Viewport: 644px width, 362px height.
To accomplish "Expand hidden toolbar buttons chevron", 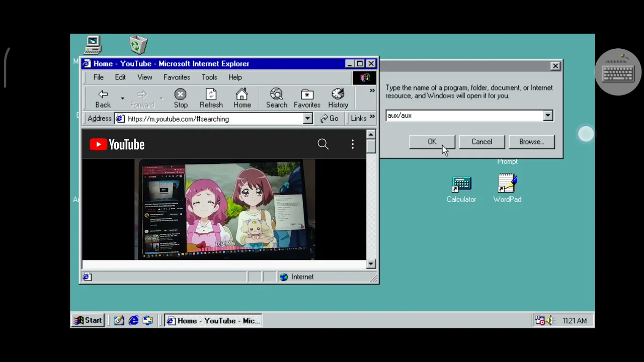I will click(372, 90).
